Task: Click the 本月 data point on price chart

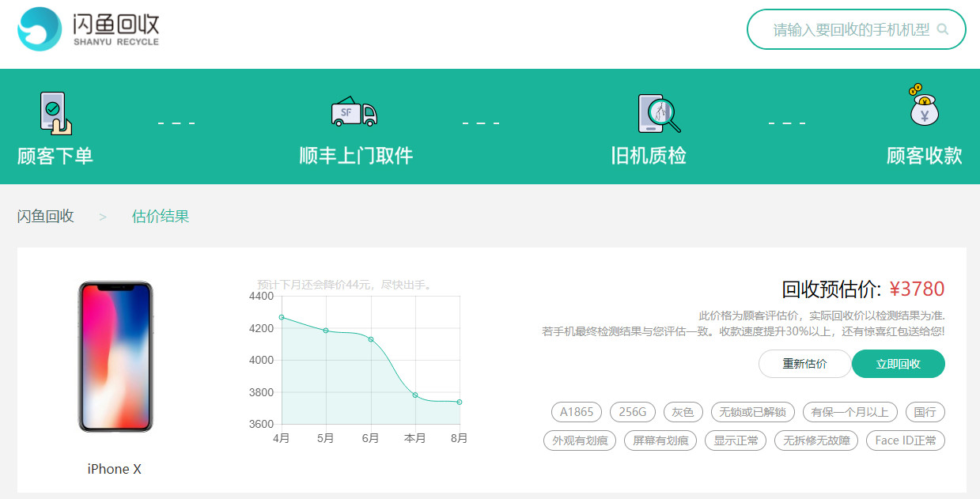Action: [x=415, y=395]
